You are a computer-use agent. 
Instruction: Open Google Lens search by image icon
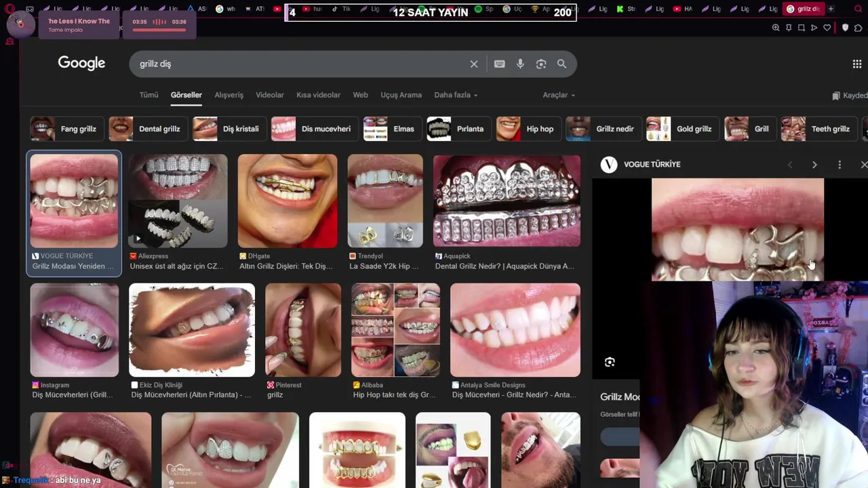click(x=541, y=64)
